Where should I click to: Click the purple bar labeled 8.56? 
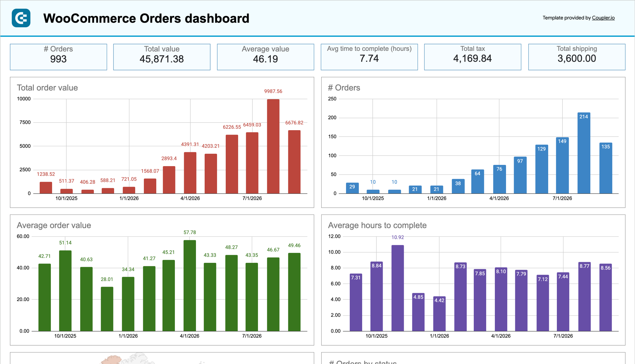605,297
